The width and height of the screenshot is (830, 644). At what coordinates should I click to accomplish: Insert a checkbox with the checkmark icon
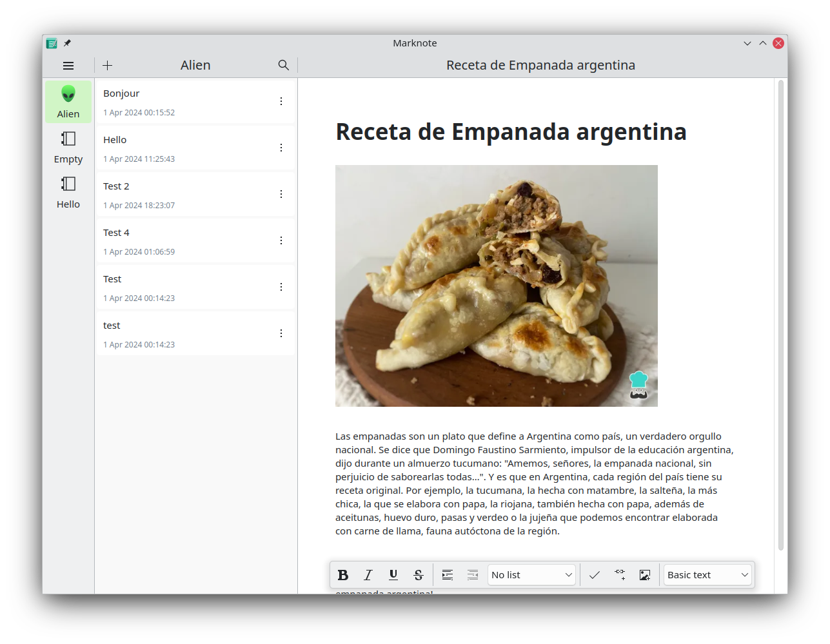tap(595, 575)
